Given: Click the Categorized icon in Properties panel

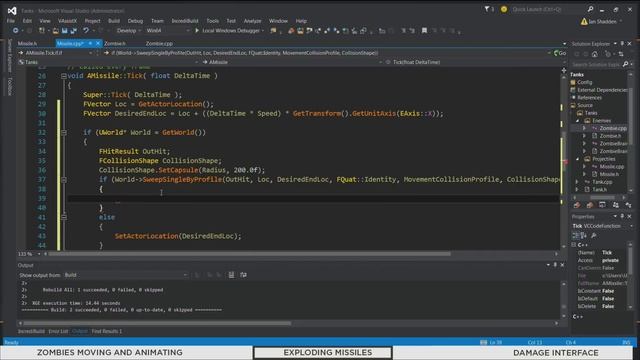Looking at the screenshot, I should coord(576,236).
